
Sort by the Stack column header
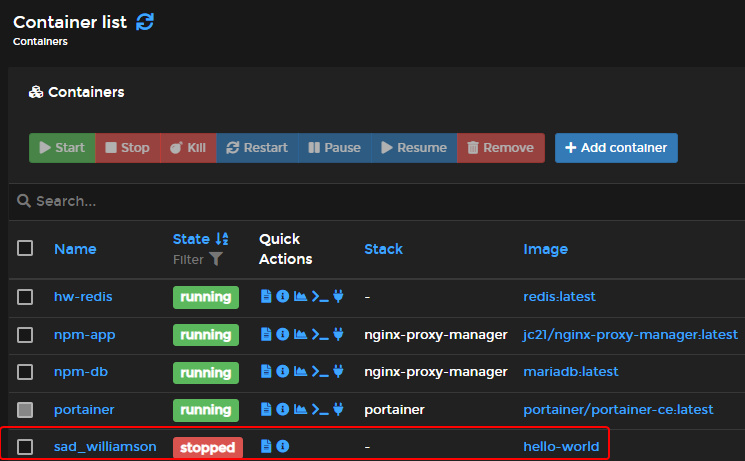[x=383, y=249]
